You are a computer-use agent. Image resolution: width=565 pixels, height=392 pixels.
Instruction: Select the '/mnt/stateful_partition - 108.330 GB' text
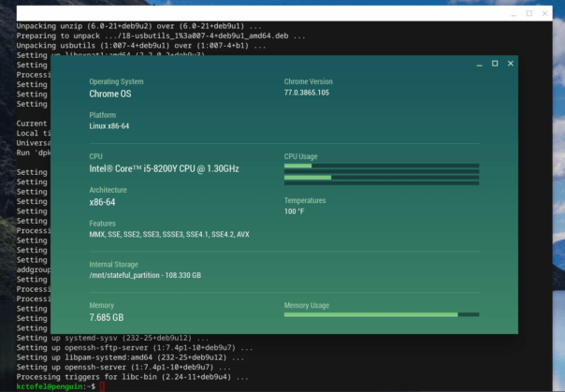point(145,275)
